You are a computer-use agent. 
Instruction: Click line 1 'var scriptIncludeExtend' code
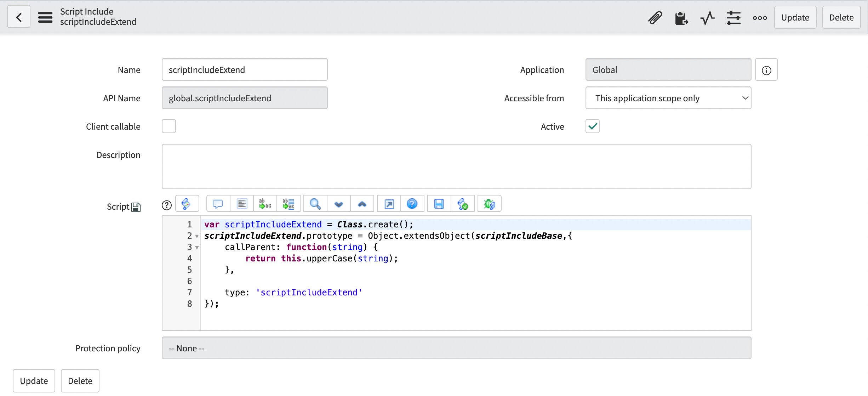point(309,224)
